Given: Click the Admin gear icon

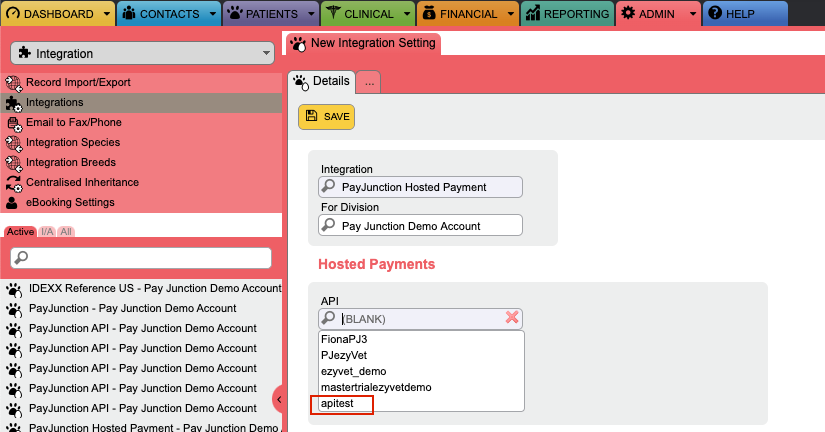Looking at the screenshot, I should click(x=628, y=13).
